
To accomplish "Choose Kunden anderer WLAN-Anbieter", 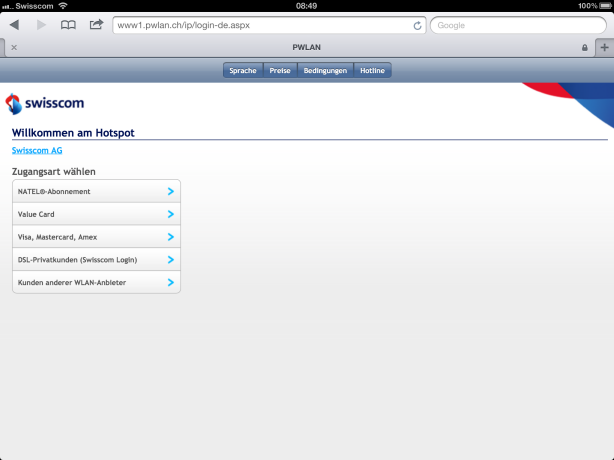I will [96, 282].
